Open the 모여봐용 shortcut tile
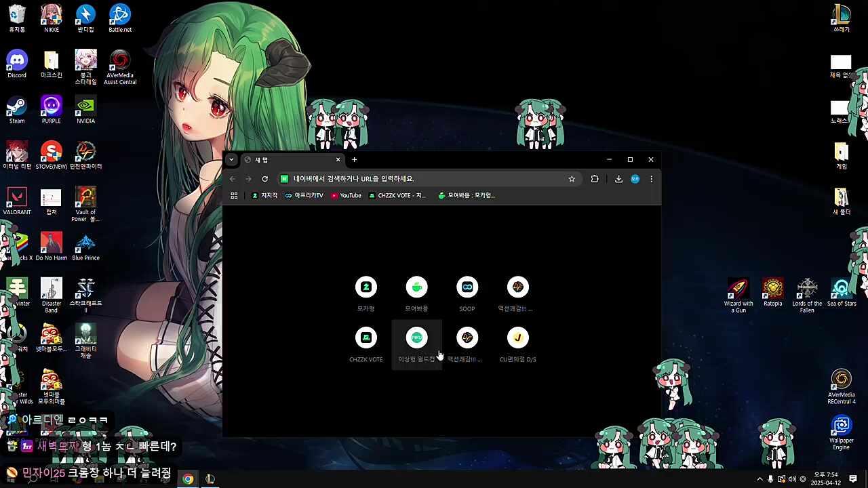This screenshot has width=868, height=488. [x=416, y=294]
